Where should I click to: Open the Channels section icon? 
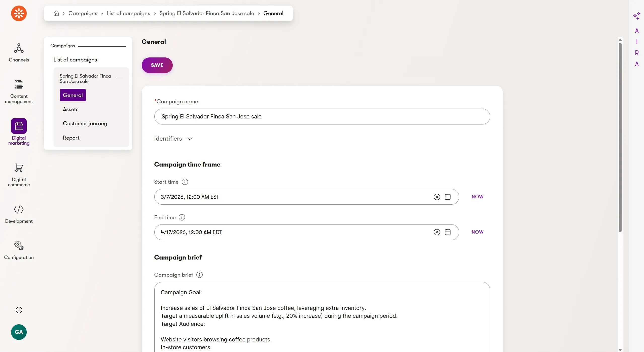coord(19,48)
